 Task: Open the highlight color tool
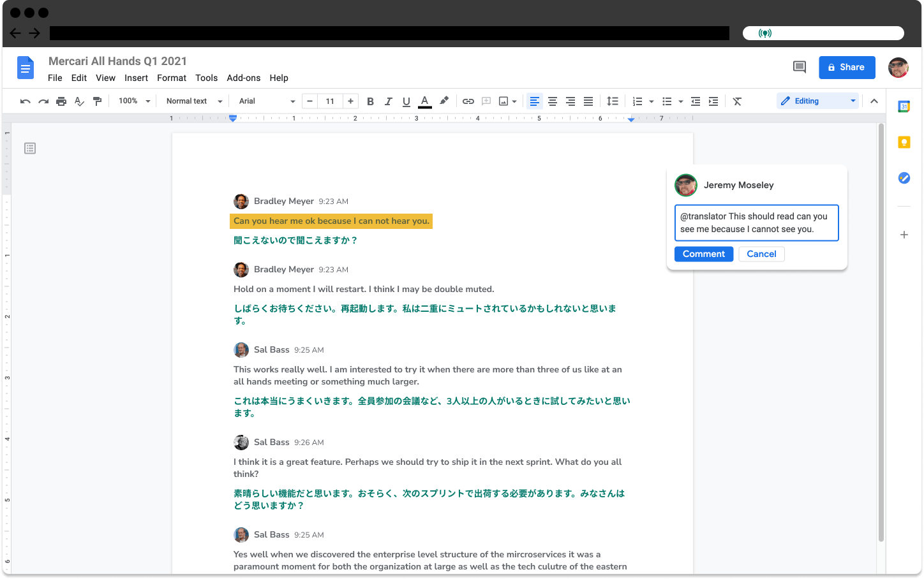coord(444,101)
